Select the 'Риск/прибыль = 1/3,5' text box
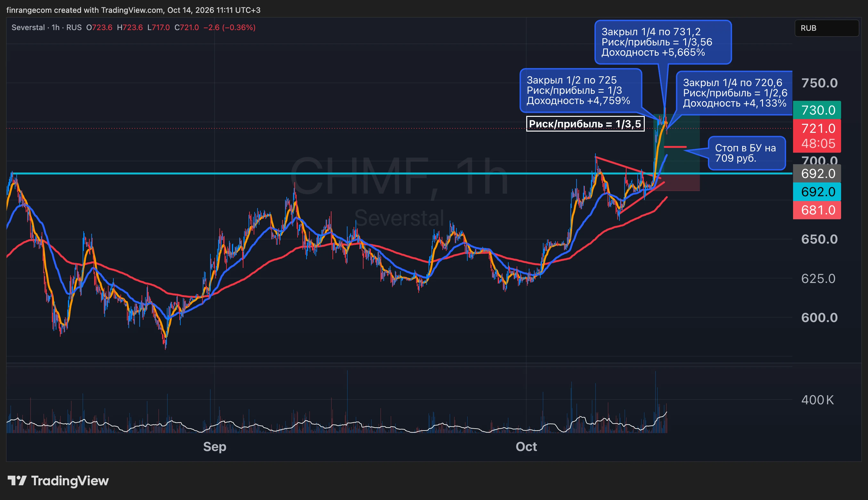Image resolution: width=868 pixels, height=500 pixels. [585, 124]
